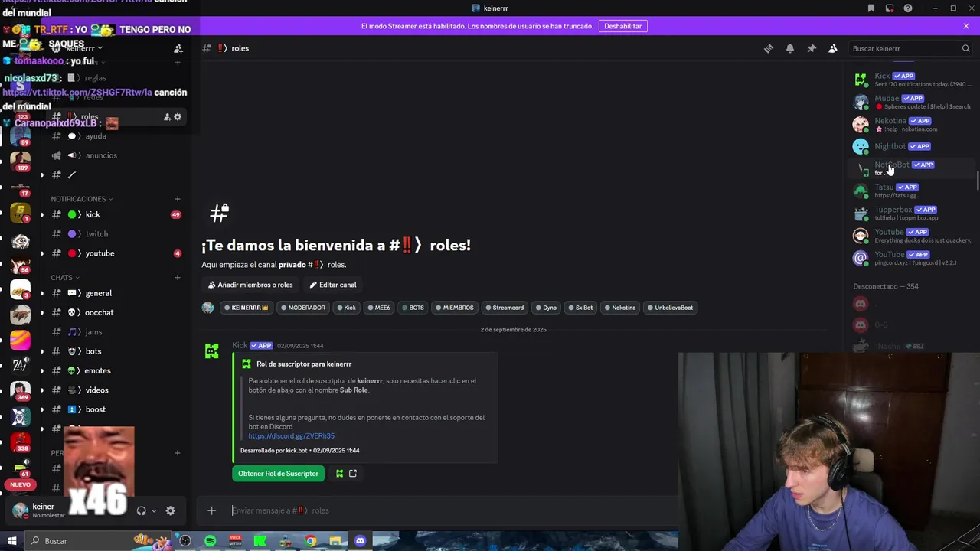
Task: Select the MEE6 role chip
Action: (x=377, y=308)
